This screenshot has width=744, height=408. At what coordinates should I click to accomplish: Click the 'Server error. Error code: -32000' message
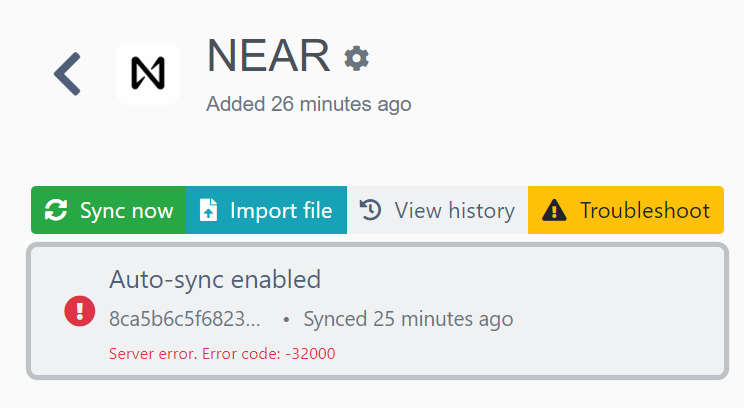coord(222,353)
